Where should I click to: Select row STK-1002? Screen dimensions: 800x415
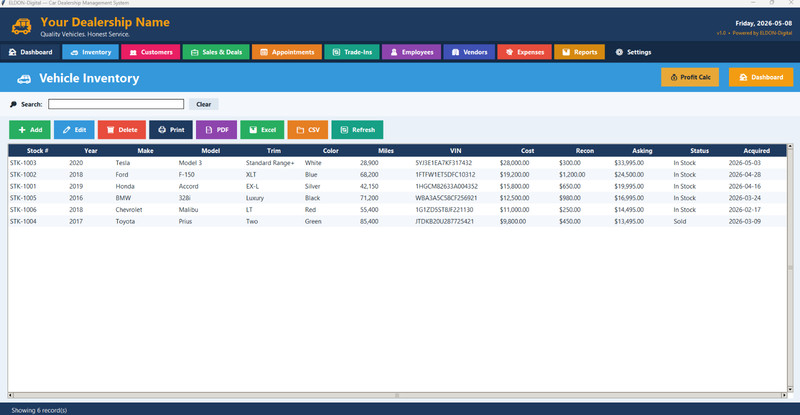[397, 175]
